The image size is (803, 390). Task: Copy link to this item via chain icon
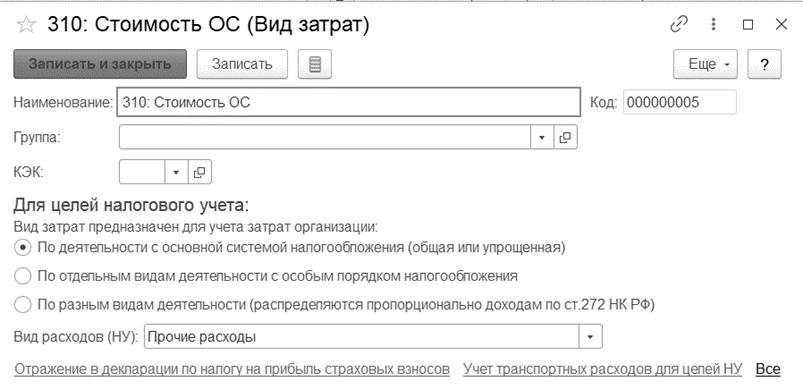click(x=679, y=25)
